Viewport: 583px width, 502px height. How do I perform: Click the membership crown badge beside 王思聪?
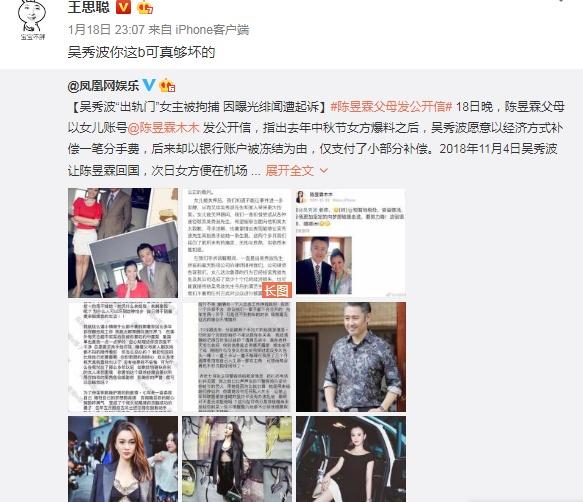[145, 7]
